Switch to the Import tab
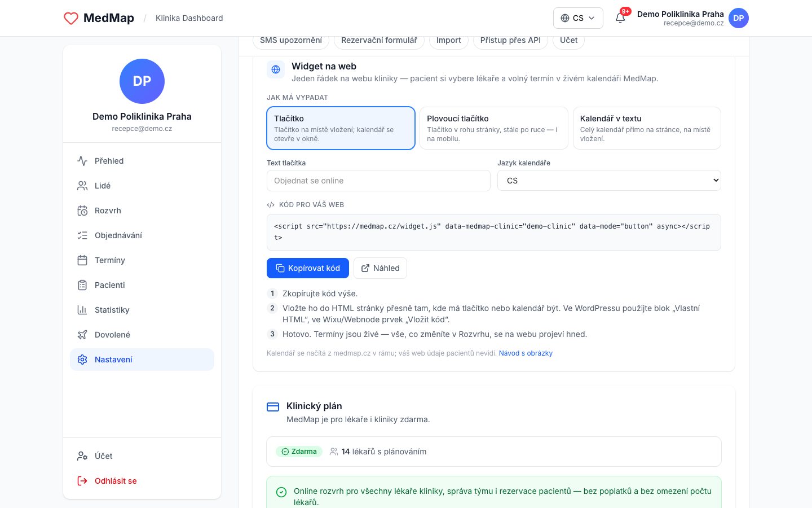812x508 pixels. tap(449, 40)
